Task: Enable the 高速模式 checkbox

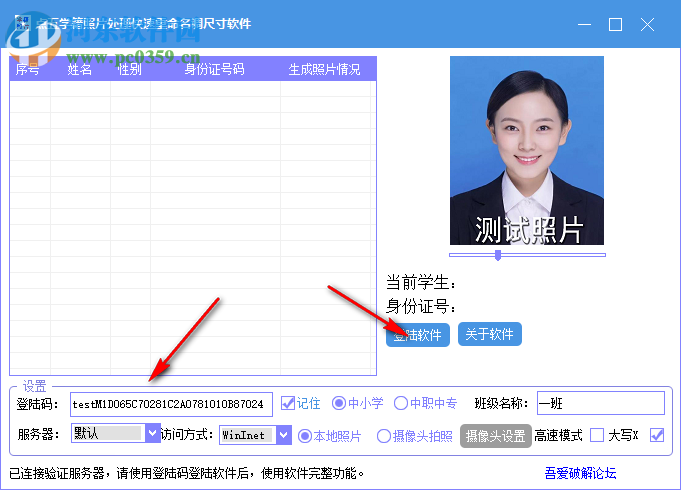Action: tap(597, 435)
